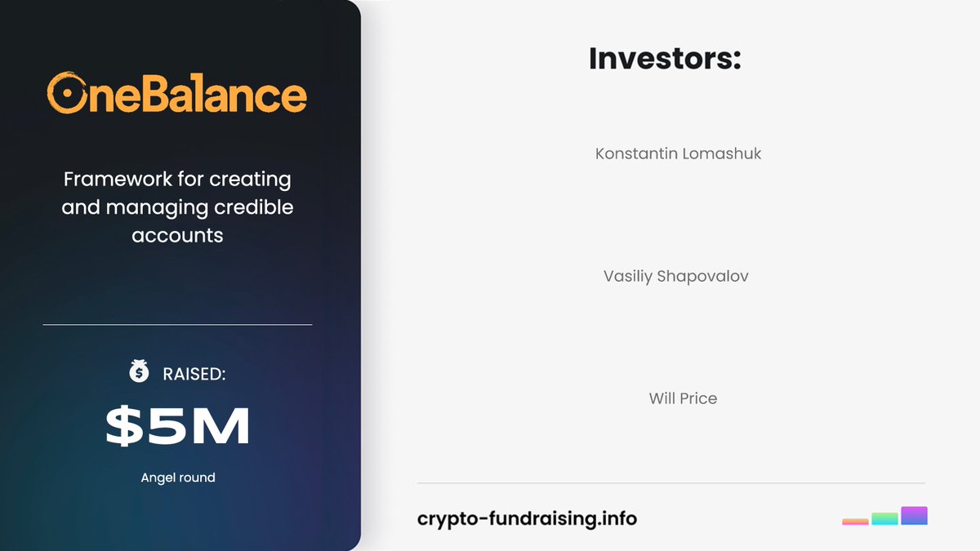Click the Investors heading
This screenshot has width=980, height=551.
pyautogui.click(x=665, y=58)
